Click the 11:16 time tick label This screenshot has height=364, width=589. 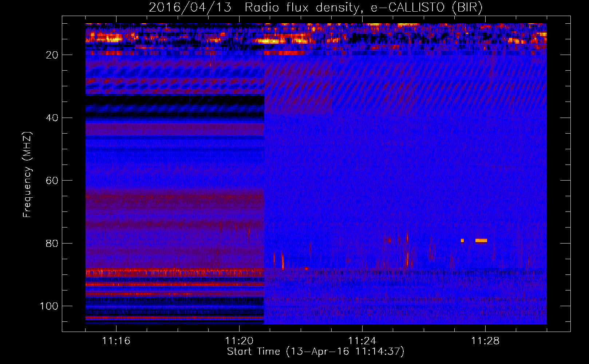116,341
